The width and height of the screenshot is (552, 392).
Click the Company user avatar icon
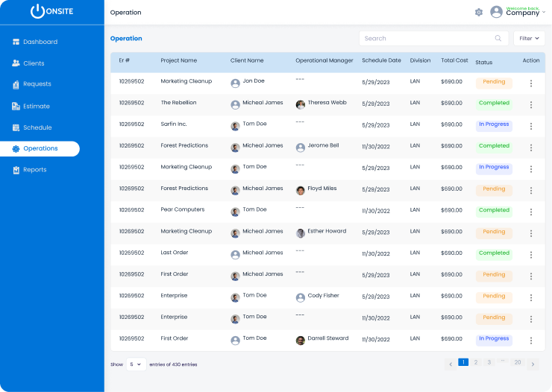click(x=496, y=12)
